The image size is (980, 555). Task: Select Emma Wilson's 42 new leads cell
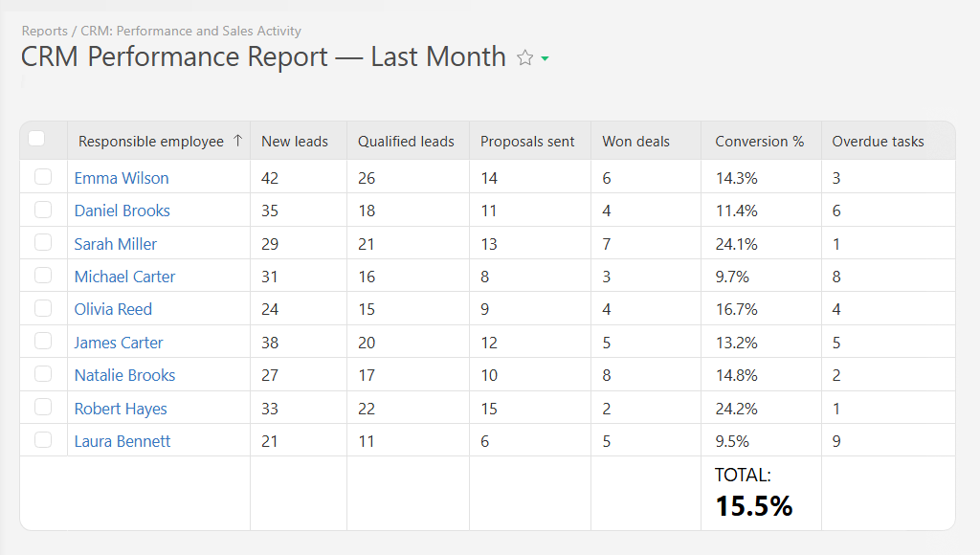299,177
